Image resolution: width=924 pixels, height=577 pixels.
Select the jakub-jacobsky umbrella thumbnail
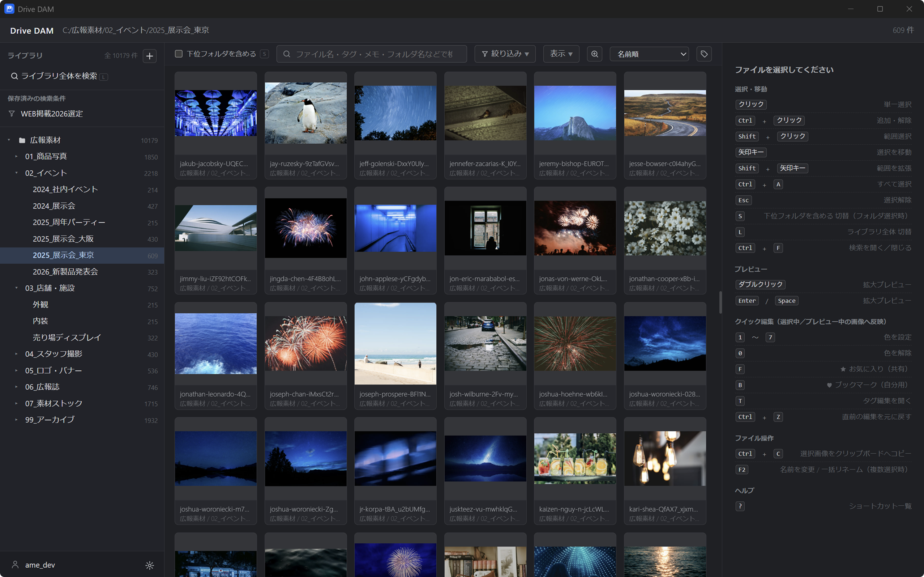point(216,113)
